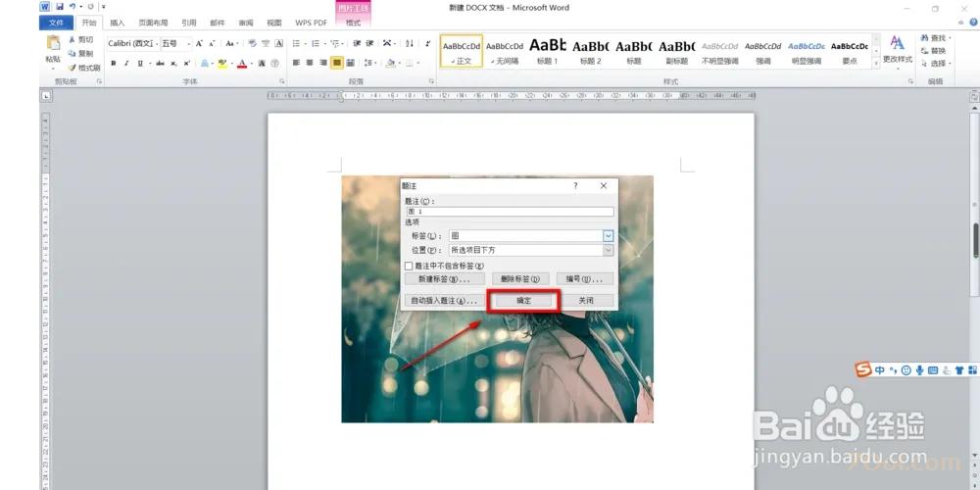Screen dimensions: 980x490
Task: Open the Change Case (Aa) menu
Action: 230,43
